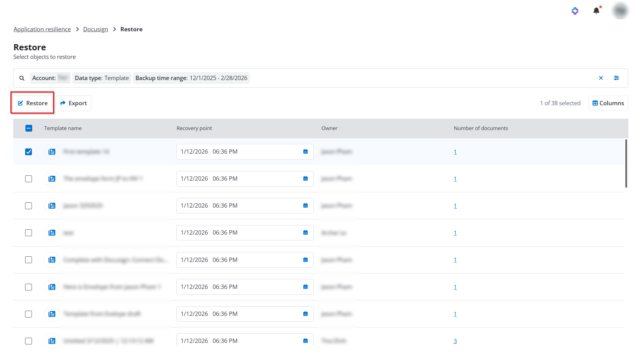Click the search magnifier icon
The width and height of the screenshot is (644, 357).
22,78
